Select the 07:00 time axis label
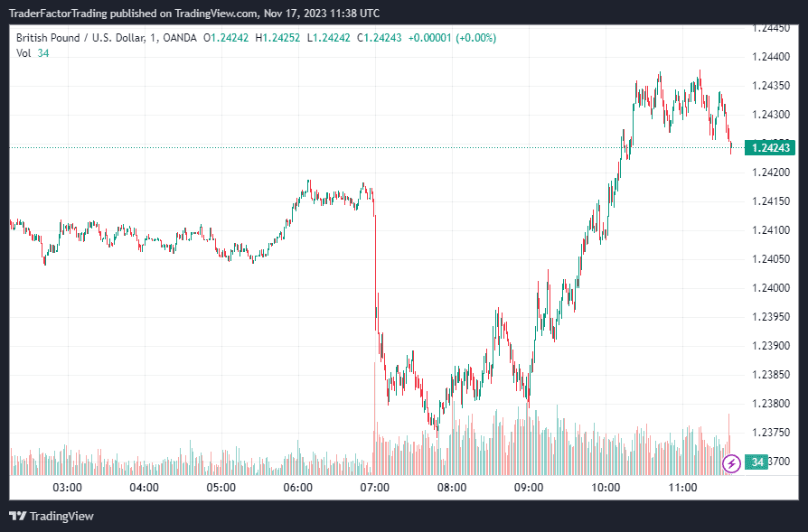808x532 pixels. 375,488
